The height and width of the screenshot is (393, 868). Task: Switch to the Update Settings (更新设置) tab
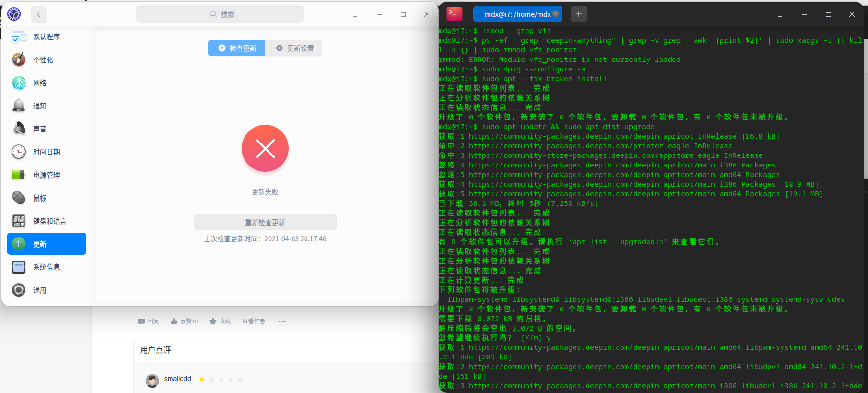click(x=294, y=48)
